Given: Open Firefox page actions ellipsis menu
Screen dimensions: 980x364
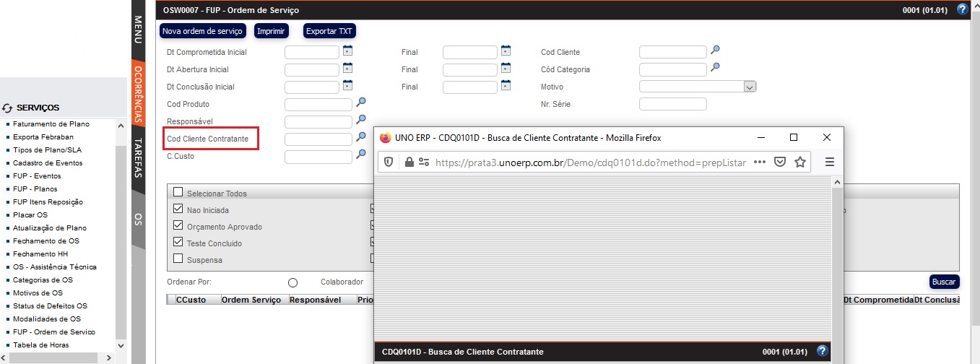Looking at the screenshot, I should click(x=759, y=162).
